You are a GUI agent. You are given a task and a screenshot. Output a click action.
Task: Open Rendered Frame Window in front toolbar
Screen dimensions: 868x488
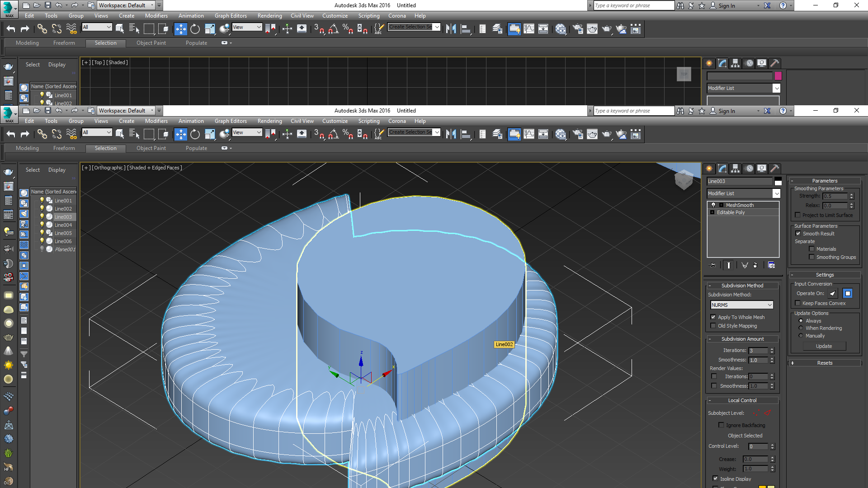pos(592,134)
